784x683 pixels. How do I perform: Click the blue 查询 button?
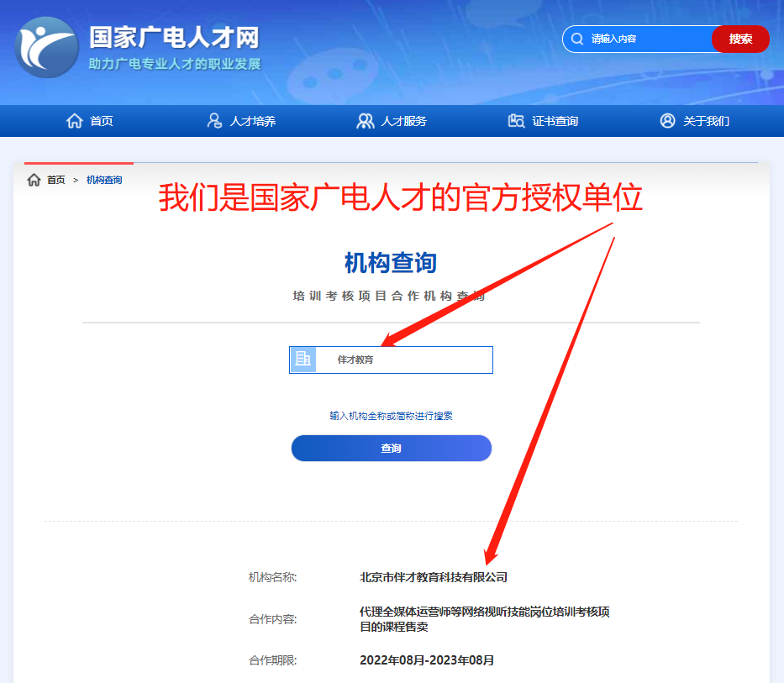tap(392, 448)
